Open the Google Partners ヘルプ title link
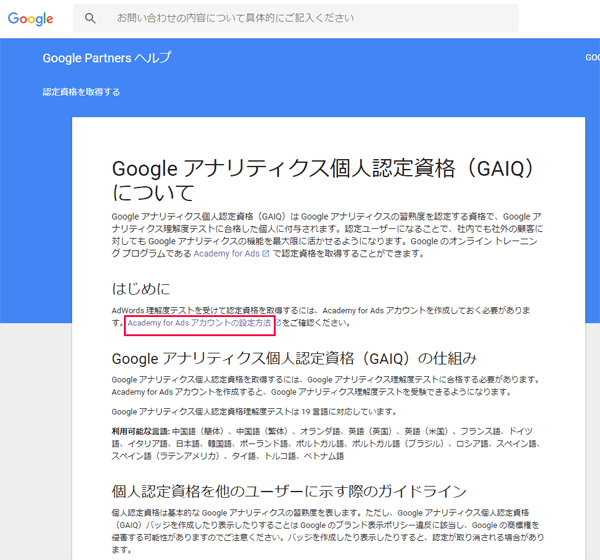 [x=107, y=58]
